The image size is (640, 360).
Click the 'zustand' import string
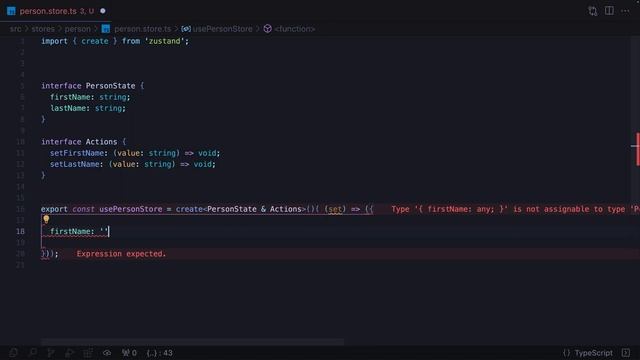(x=164, y=41)
